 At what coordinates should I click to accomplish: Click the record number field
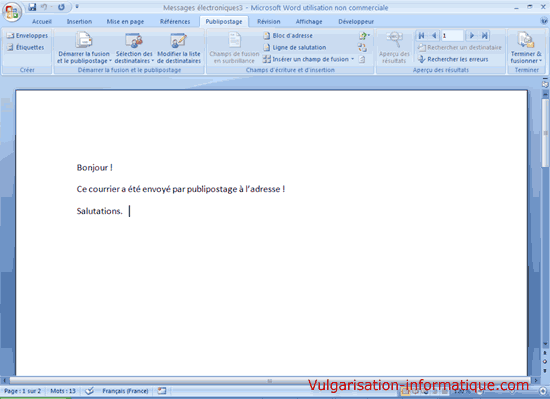(452, 35)
